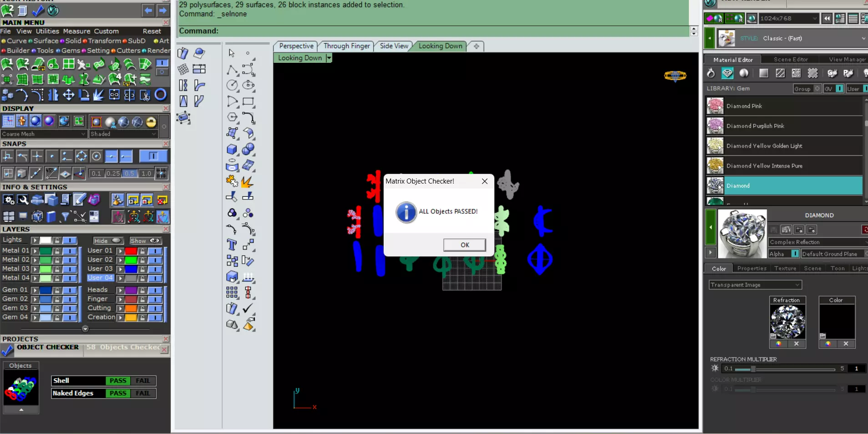Add a new viewport tab with plus
Viewport: 868px width, 434px height.
[476, 46]
